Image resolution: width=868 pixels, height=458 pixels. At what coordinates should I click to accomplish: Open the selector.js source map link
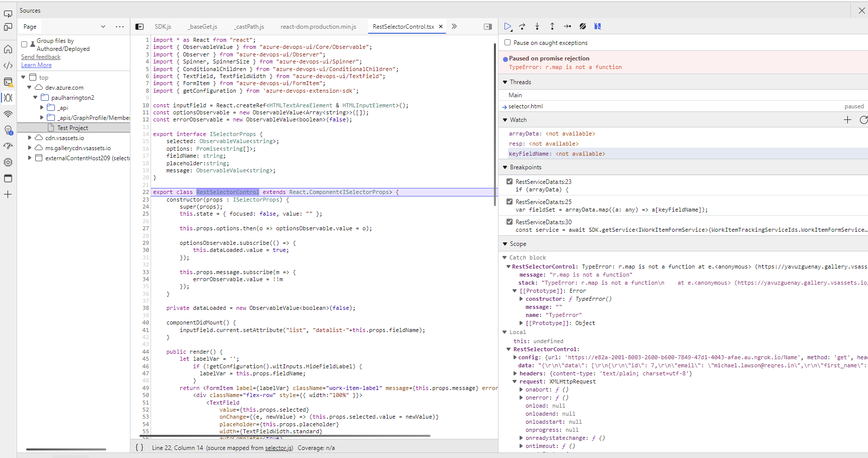279,448
